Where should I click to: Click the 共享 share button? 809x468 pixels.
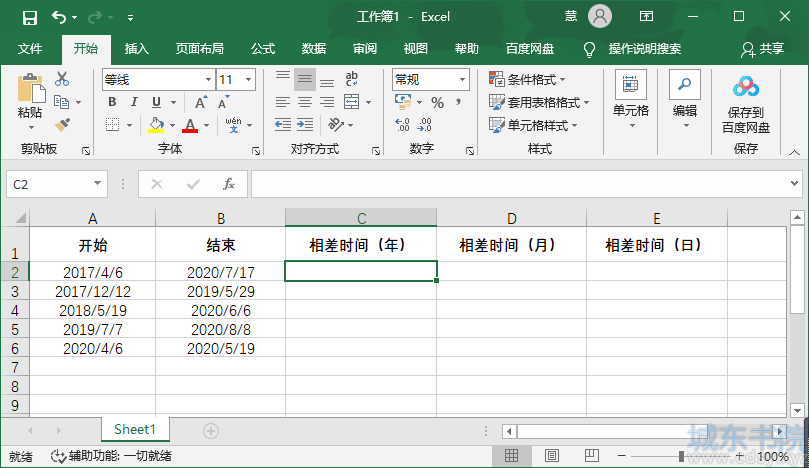763,49
